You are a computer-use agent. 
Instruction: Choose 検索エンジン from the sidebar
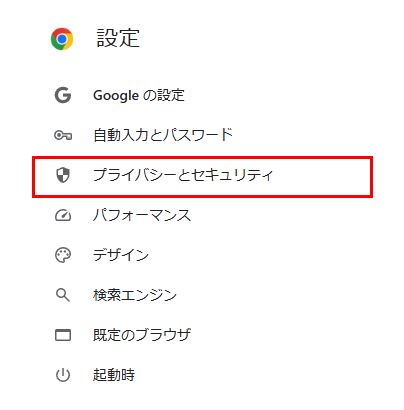coord(135,295)
